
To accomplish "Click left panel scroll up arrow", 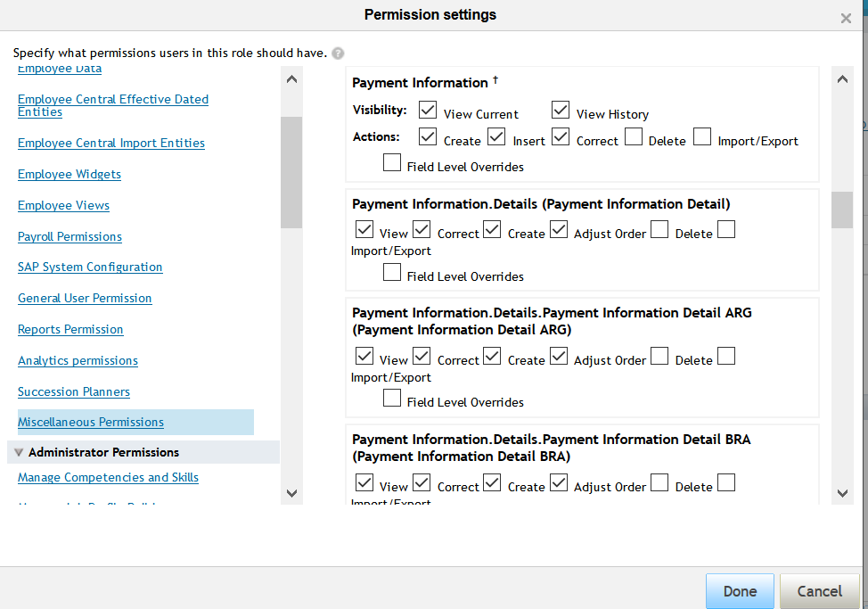I will coord(291,79).
